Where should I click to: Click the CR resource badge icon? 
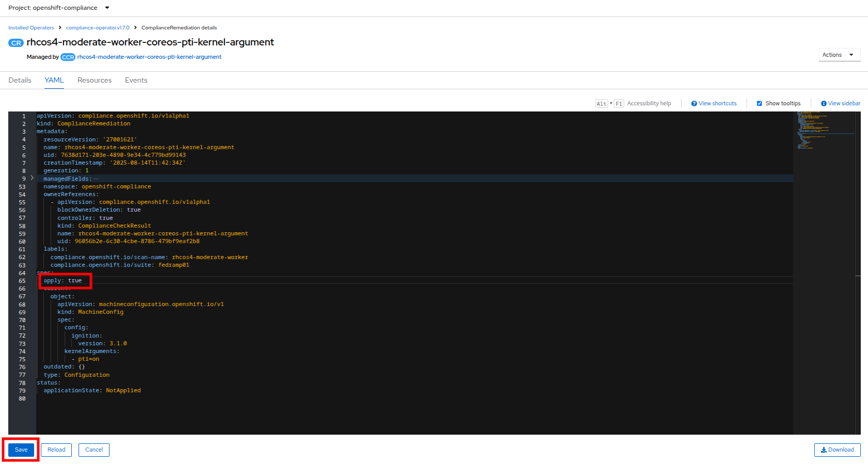[16, 43]
